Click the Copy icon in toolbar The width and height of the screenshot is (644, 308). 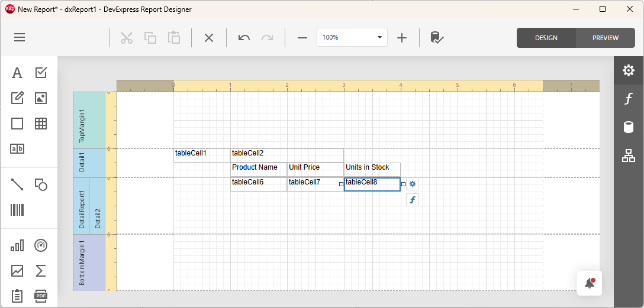(x=150, y=38)
